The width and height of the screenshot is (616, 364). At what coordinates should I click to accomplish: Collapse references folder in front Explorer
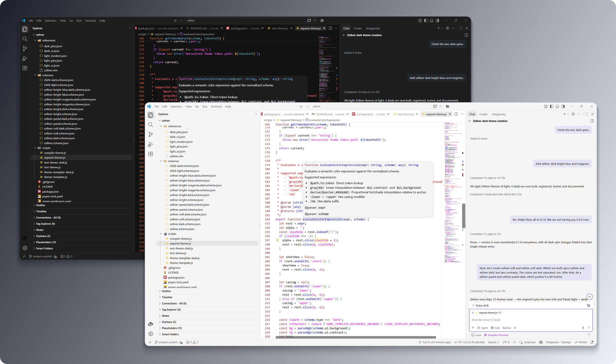click(161, 126)
